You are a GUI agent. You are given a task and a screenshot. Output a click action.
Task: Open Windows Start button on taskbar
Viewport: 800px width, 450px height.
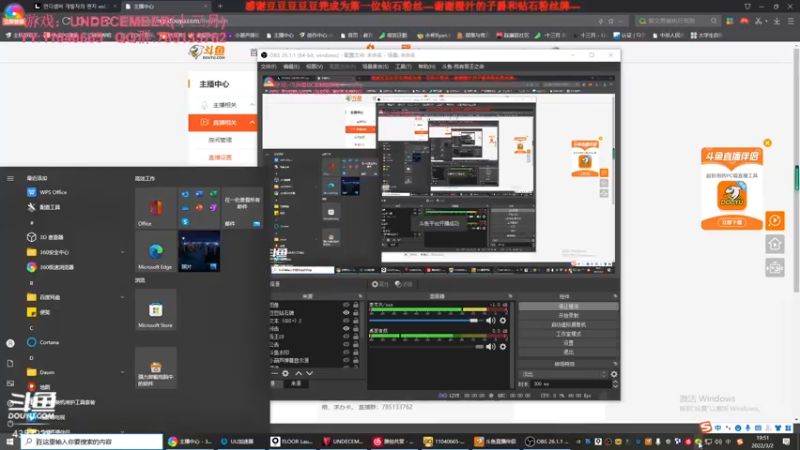[x=10, y=442]
